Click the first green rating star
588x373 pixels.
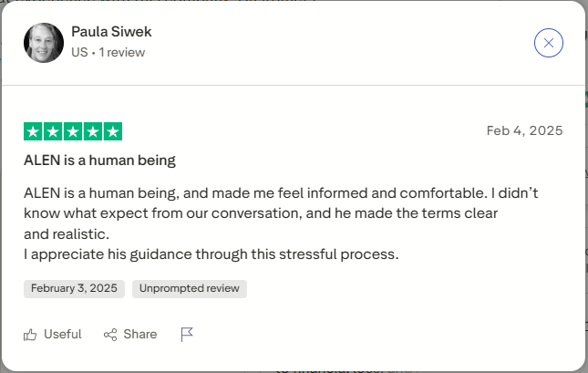(x=33, y=131)
